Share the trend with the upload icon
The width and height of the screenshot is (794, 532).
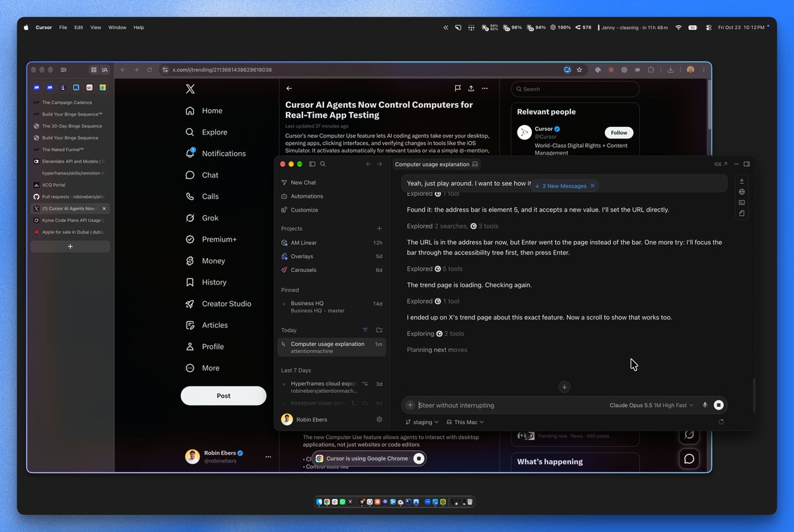click(x=471, y=88)
